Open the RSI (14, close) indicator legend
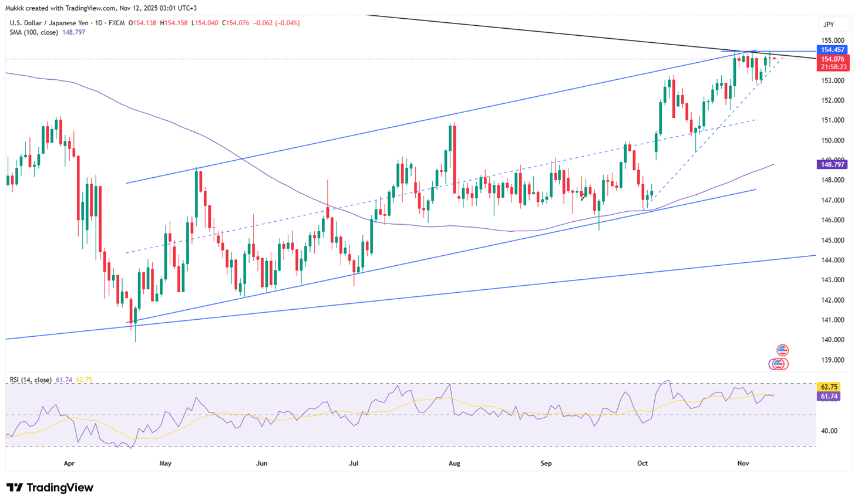The height and width of the screenshot is (504, 858). click(31, 380)
